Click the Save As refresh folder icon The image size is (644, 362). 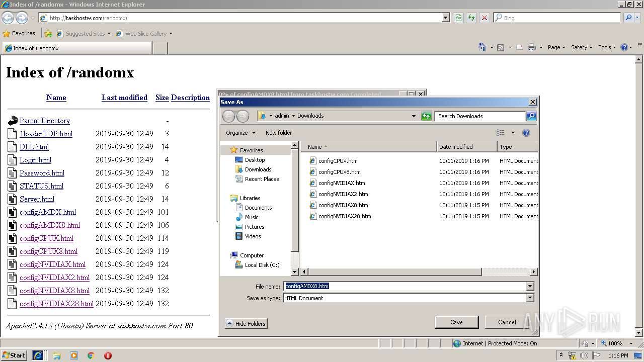coord(426,116)
